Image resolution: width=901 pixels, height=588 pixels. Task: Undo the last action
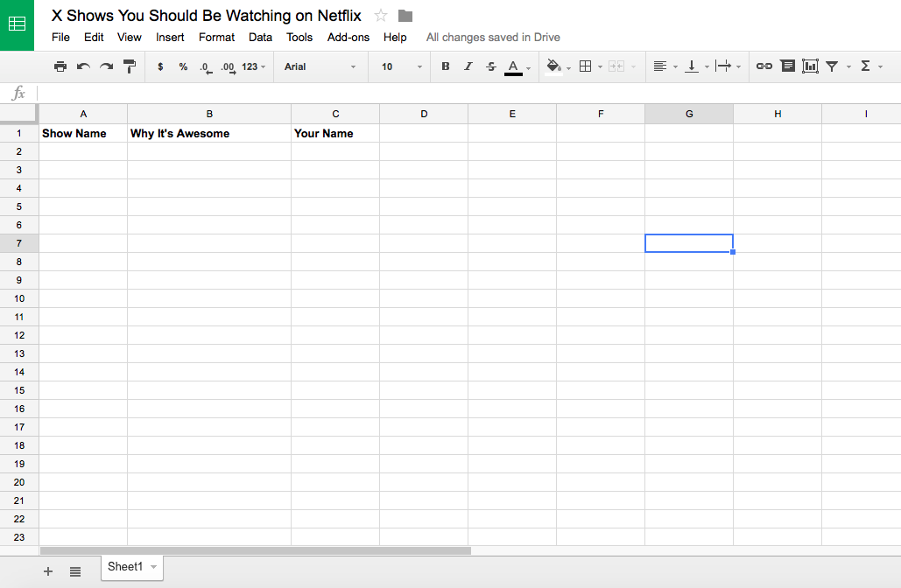pyautogui.click(x=83, y=66)
